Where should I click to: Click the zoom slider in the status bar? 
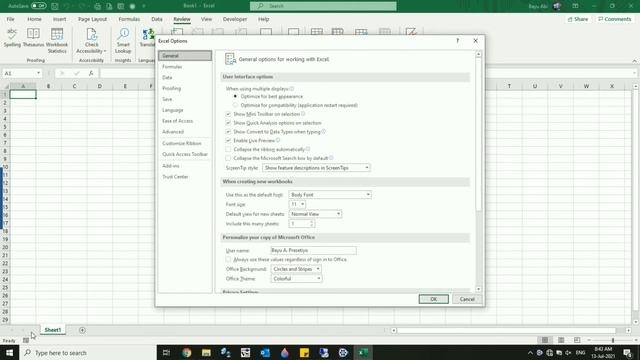tap(612, 340)
